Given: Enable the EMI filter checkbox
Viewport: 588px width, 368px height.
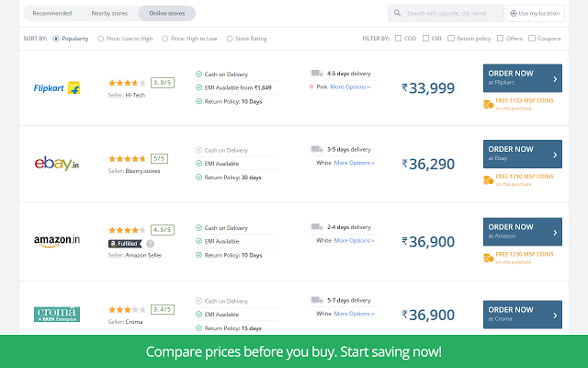Looking at the screenshot, I should [x=425, y=39].
